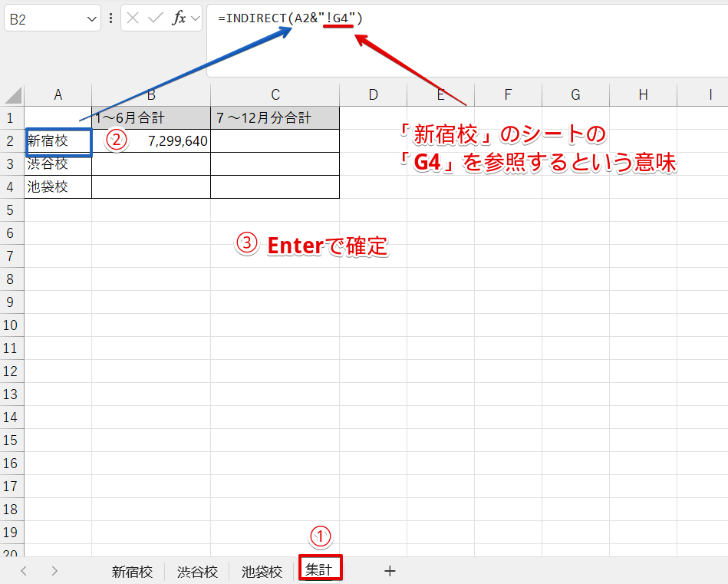The height and width of the screenshot is (584, 728).
Task: Open the Name Box dropdown arrow
Action: 91,19
